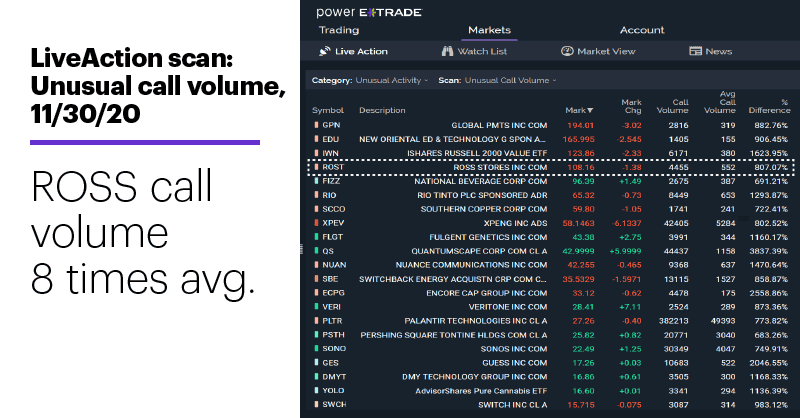800x418 pixels.
Task: Click RIO TINTO PLC SPONSORED ADR description
Action: click(482, 195)
